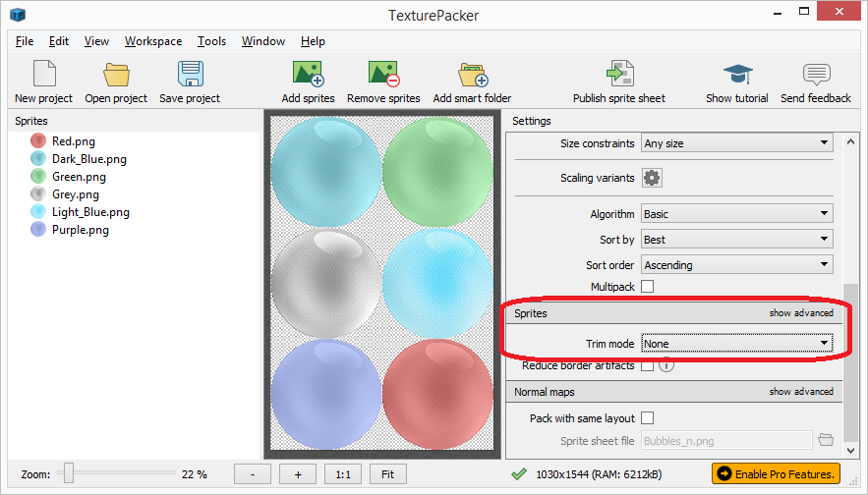This screenshot has height=495, width=868.
Task: Select Dark_Blue.png sprite in list
Action: click(x=78, y=159)
